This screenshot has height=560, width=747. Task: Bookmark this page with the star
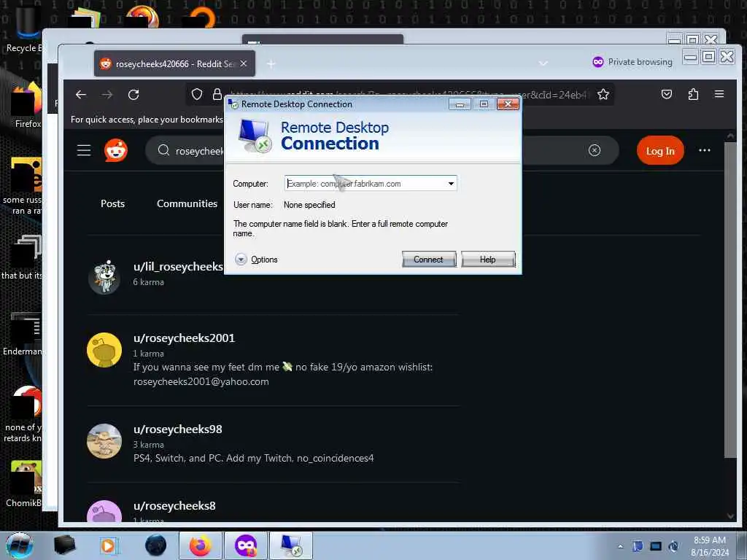point(603,94)
